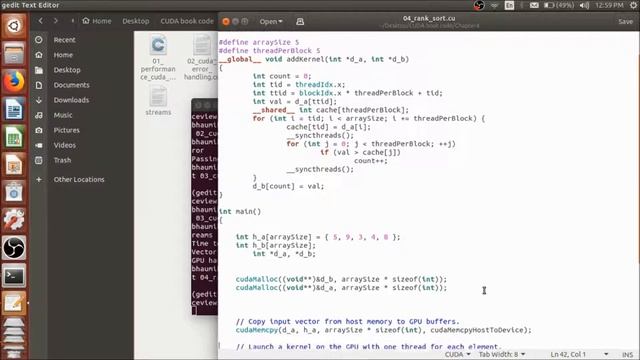Open System Settings tools from dock

tap(13, 220)
